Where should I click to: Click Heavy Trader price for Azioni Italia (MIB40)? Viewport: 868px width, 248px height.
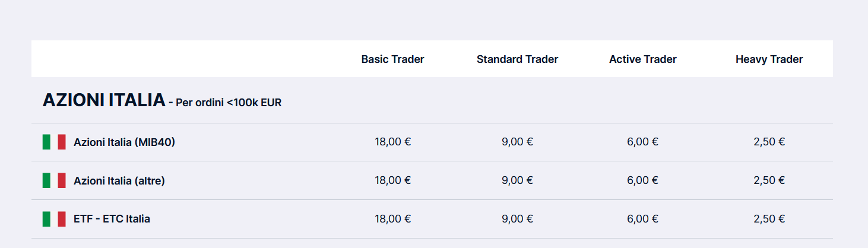pyautogui.click(x=769, y=142)
